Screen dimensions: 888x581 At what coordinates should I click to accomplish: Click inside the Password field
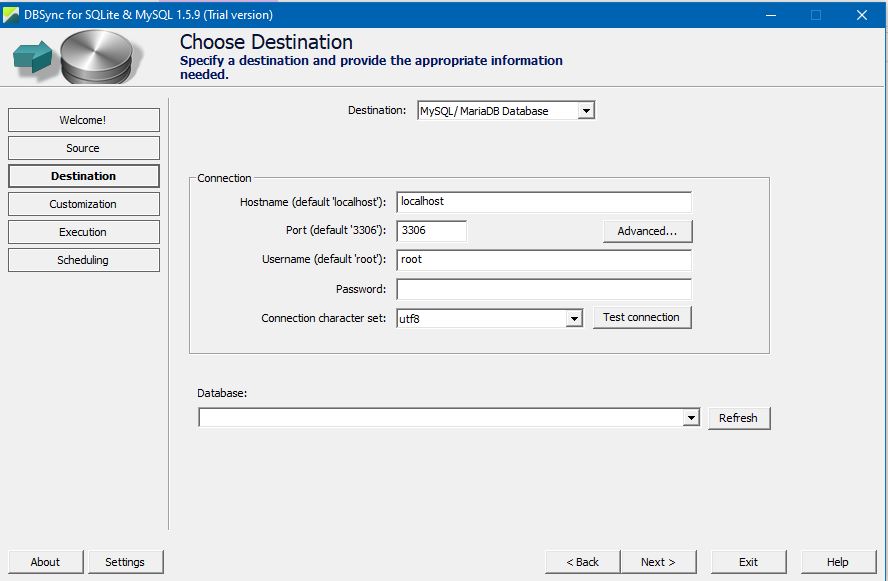[545, 288]
